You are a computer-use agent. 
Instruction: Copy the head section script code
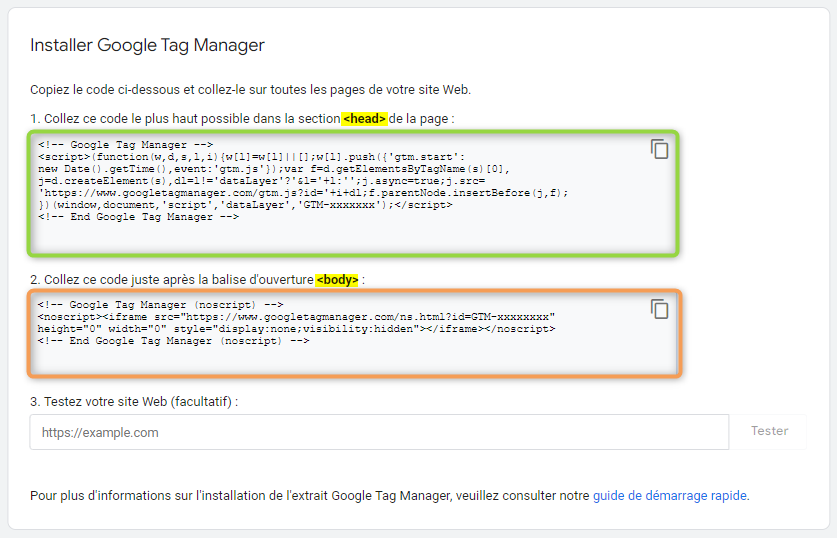[x=659, y=149]
